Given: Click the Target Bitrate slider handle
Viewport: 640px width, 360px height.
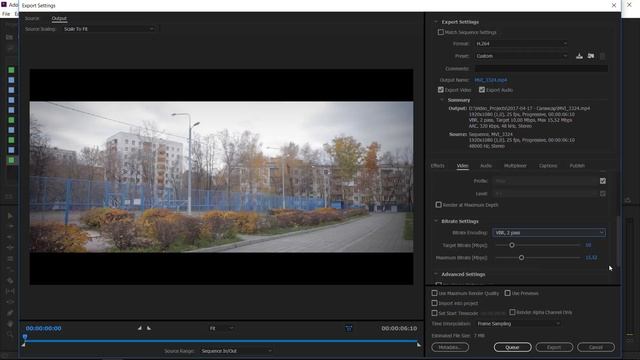Looking at the screenshot, I should click(x=511, y=245).
